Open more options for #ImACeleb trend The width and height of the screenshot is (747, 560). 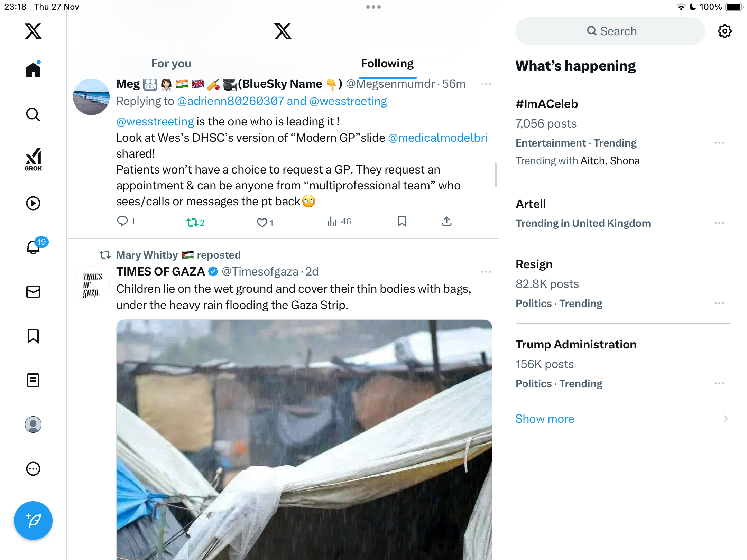point(719,143)
